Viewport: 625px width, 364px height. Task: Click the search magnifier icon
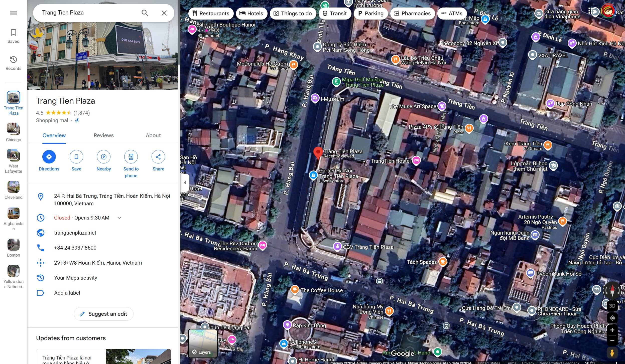tap(145, 13)
